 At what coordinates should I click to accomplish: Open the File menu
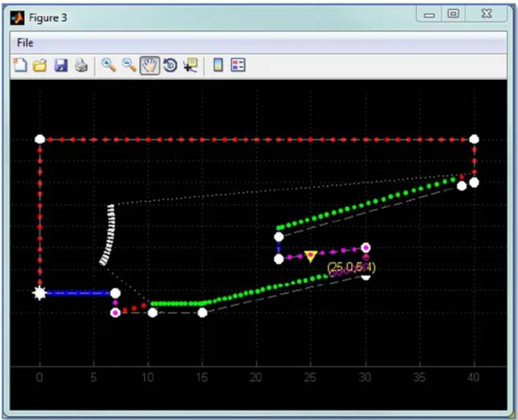[x=25, y=43]
